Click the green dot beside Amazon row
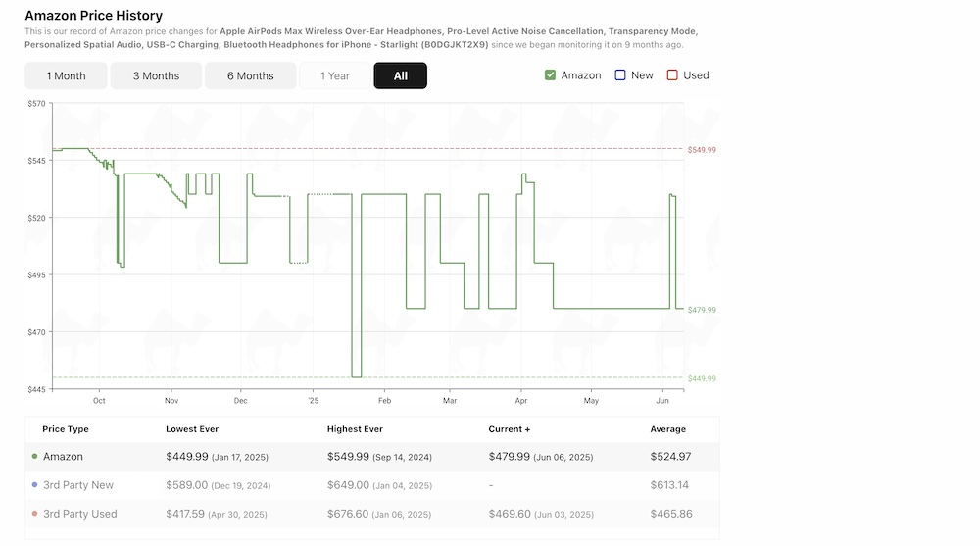The image size is (980, 546). point(35,457)
